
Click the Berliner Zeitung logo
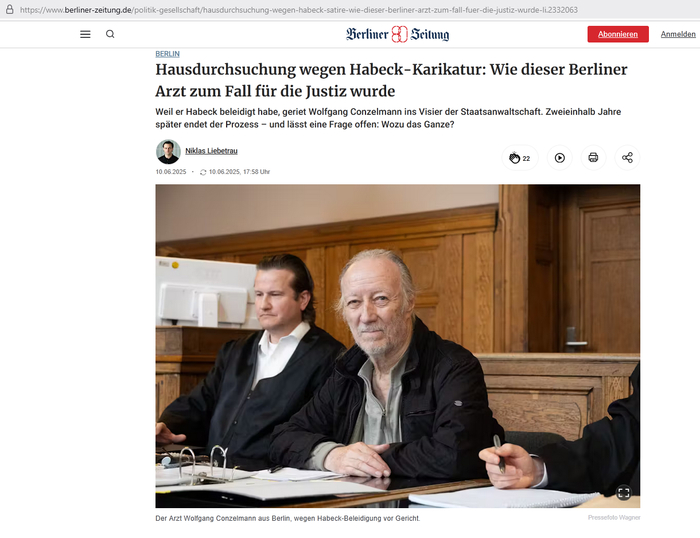[x=397, y=34]
